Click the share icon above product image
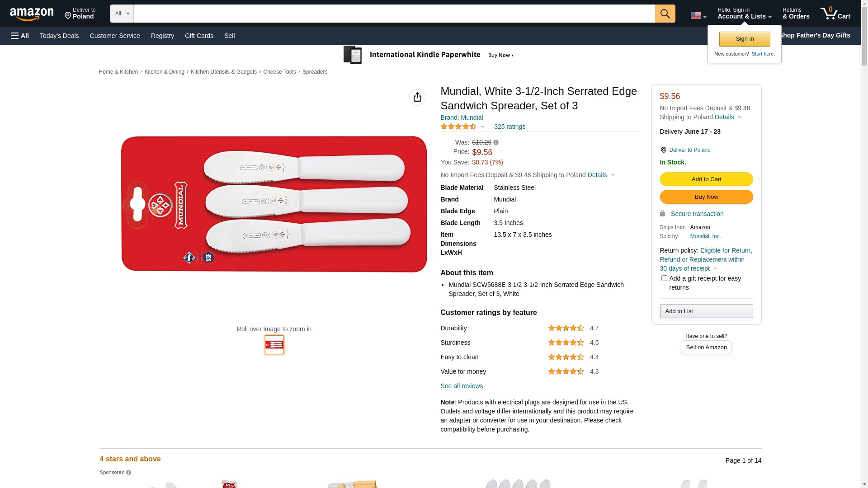This screenshot has height=488, width=868. tap(417, 97)
